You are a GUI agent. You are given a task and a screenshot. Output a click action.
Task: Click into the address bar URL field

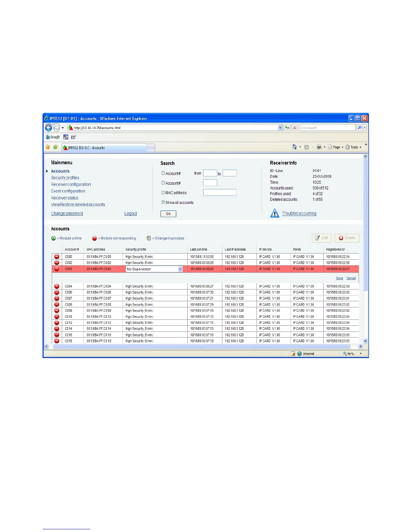click(x=173, y=128)
